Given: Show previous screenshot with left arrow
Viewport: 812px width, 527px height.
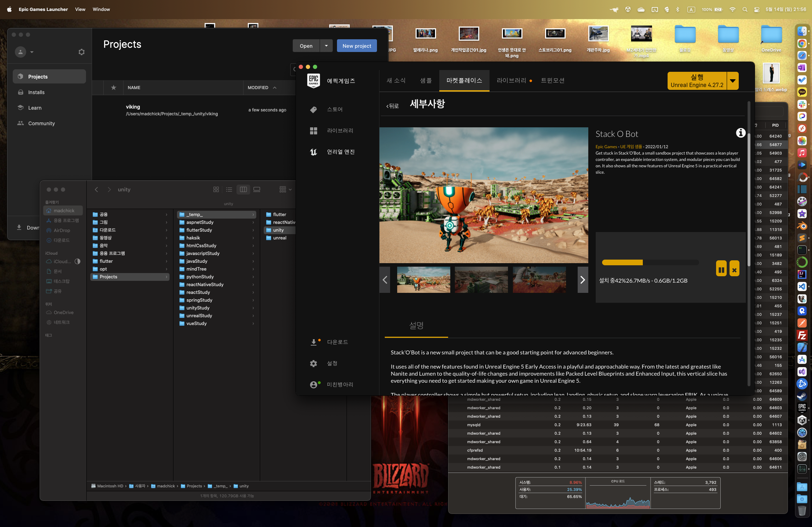Looking at the screenshot, I should tap(385, 280).
